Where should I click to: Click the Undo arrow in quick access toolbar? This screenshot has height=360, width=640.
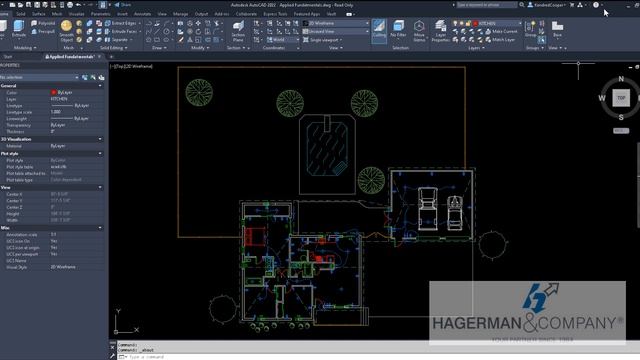pos(78,5)
